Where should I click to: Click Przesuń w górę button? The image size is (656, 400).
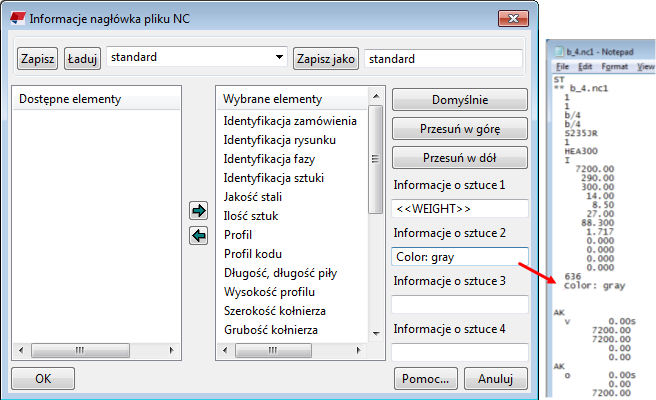460,130
